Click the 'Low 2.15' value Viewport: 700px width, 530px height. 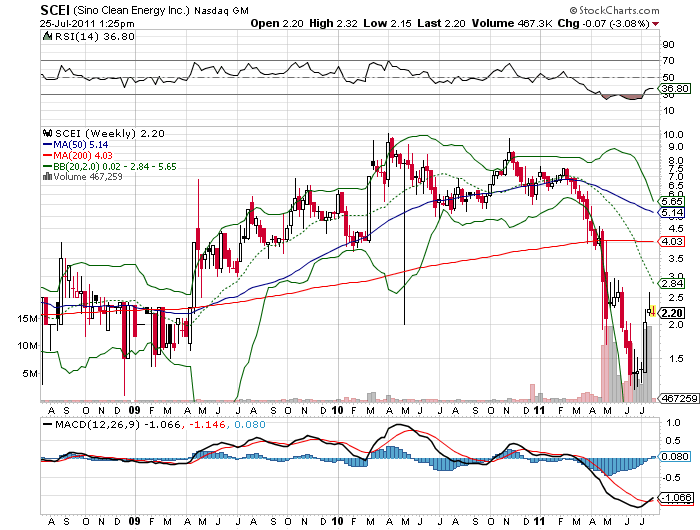tap(388, 23)
